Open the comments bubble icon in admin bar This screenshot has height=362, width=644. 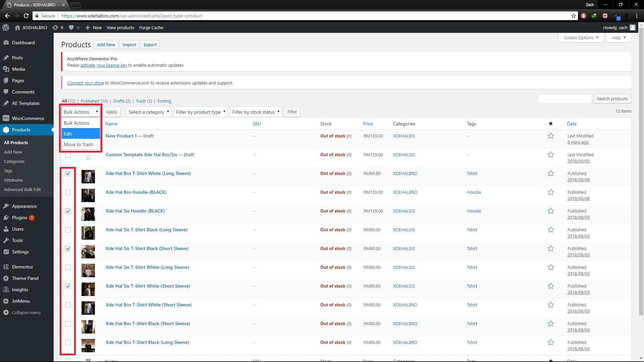(x=71, y=27)
